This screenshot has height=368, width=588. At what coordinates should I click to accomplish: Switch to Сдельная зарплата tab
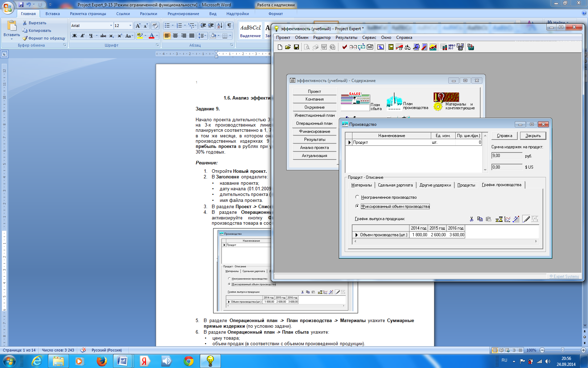[395, 185]
